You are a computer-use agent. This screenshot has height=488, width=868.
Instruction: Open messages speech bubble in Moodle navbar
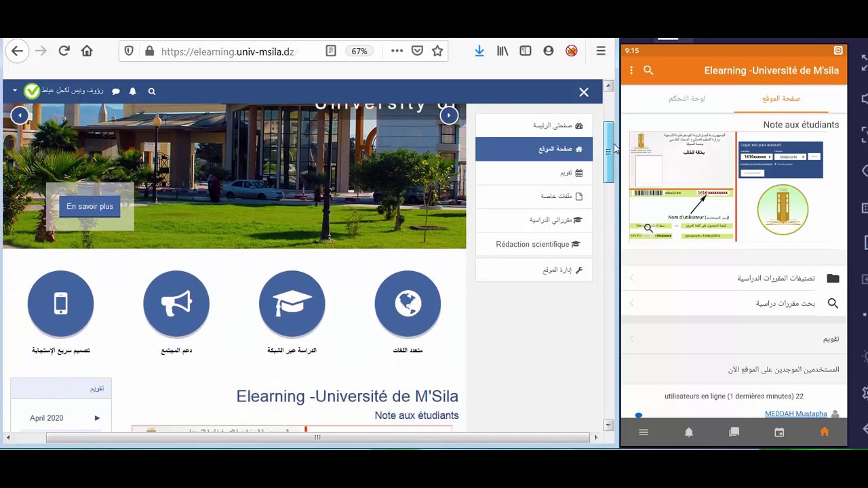pyautogui.click(x=116, y=91)
